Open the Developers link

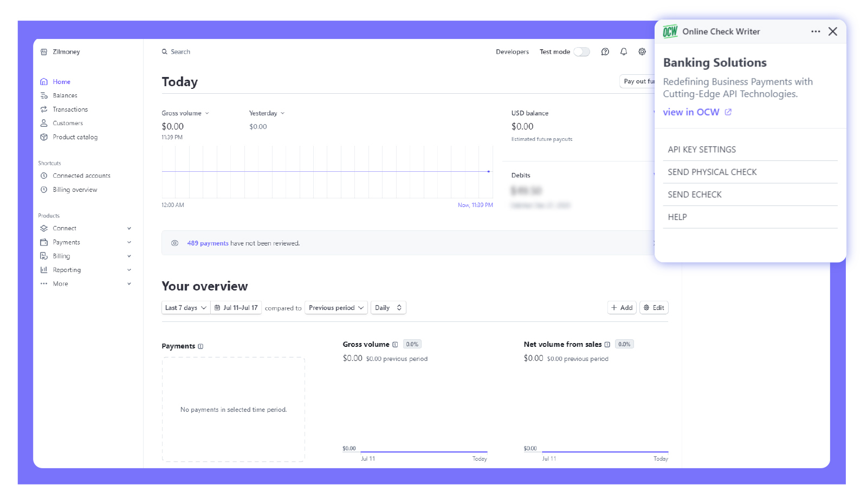click(512, 52)
